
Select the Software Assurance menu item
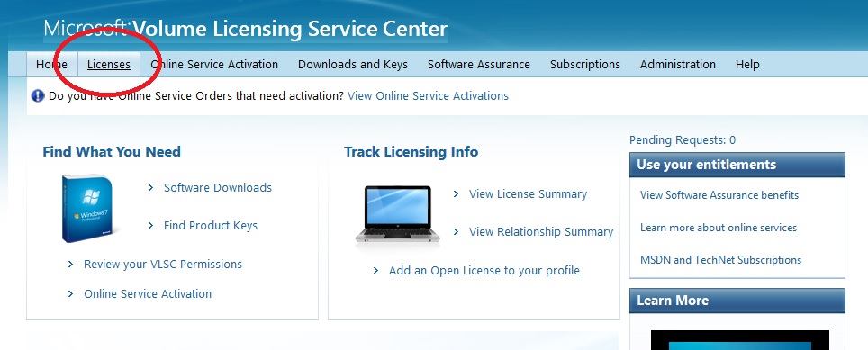click(x=479, y=65)
